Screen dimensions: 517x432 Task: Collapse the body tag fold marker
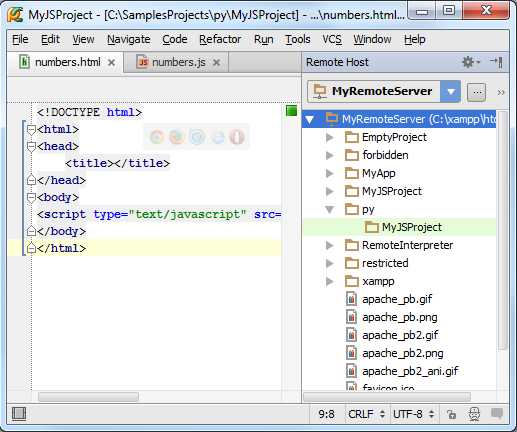31,197
